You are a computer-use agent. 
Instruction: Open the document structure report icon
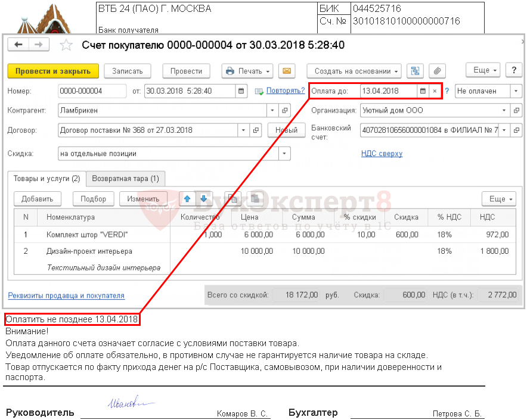(415, 71)
